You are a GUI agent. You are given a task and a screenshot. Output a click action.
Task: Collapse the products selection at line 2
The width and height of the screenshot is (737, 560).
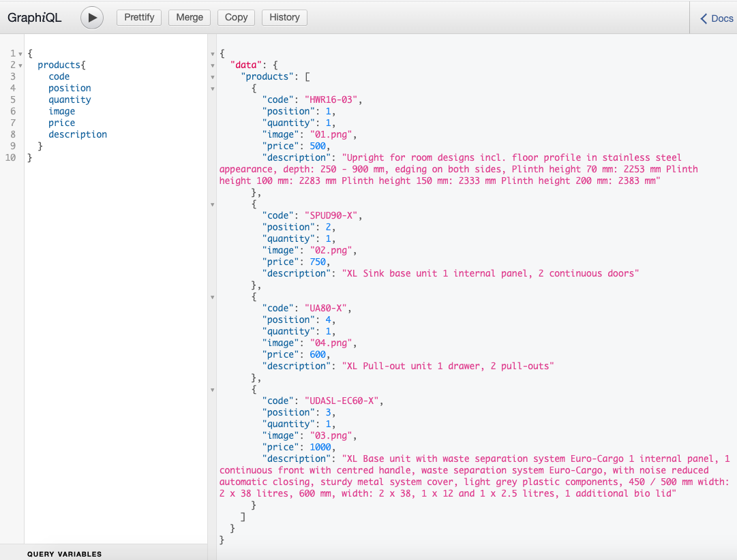[21, 65]
